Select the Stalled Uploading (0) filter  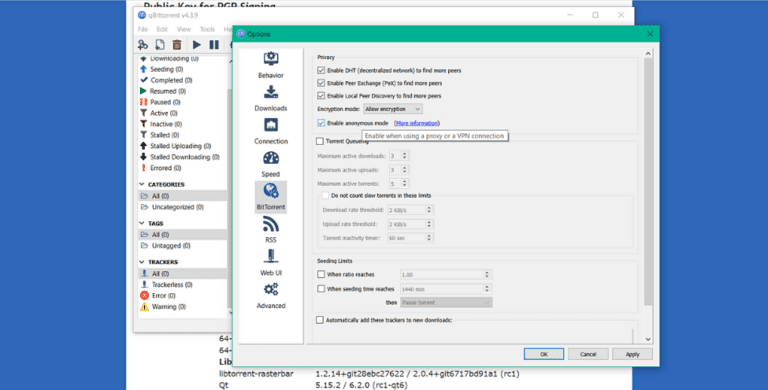pyautogui.click(x=175, y=146)
